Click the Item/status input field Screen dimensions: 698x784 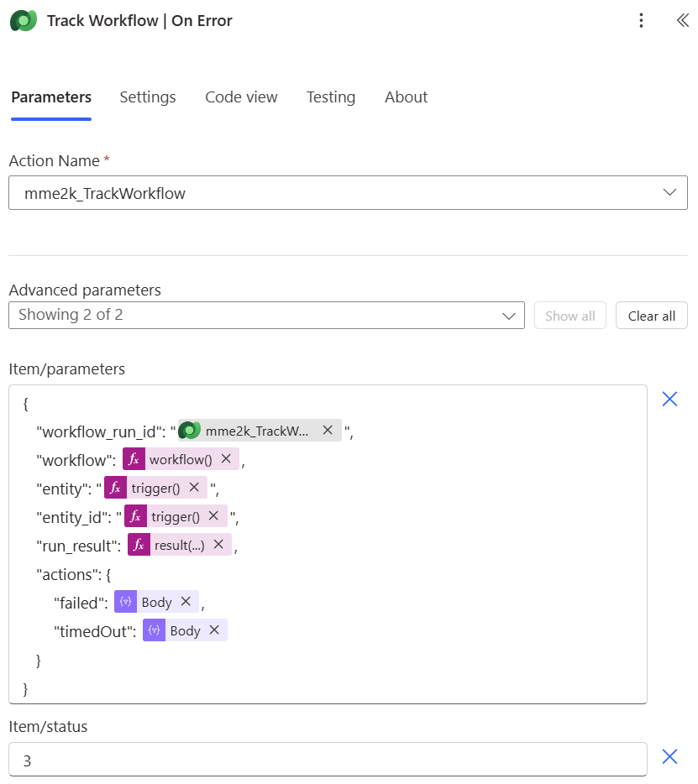(328, 760)
